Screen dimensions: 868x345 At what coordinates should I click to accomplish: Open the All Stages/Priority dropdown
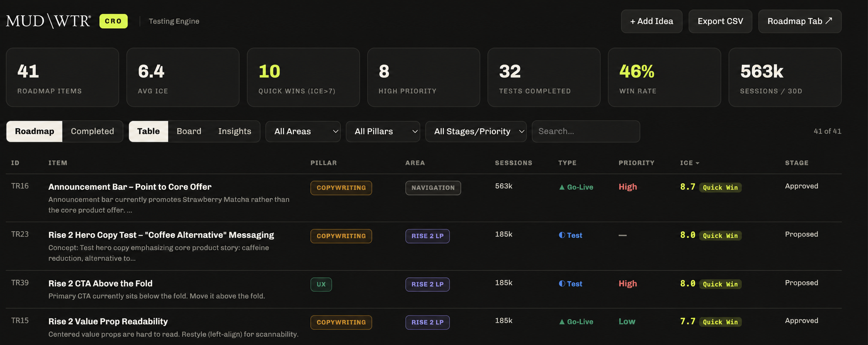476,131
